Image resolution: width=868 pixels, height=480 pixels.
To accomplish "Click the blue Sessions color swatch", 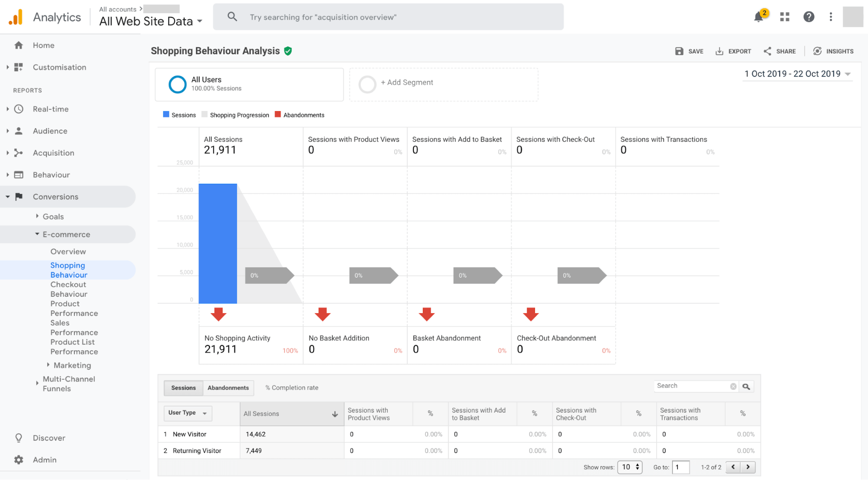I will (165, 114).
